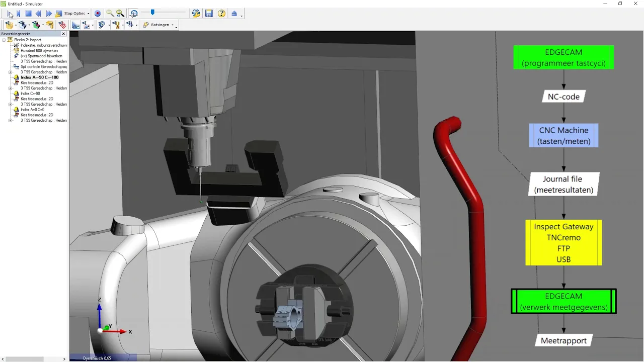The width and height of the screenshot is (644, 362).
Task: Click the blue Eject icon
Action: pos(234,14)
